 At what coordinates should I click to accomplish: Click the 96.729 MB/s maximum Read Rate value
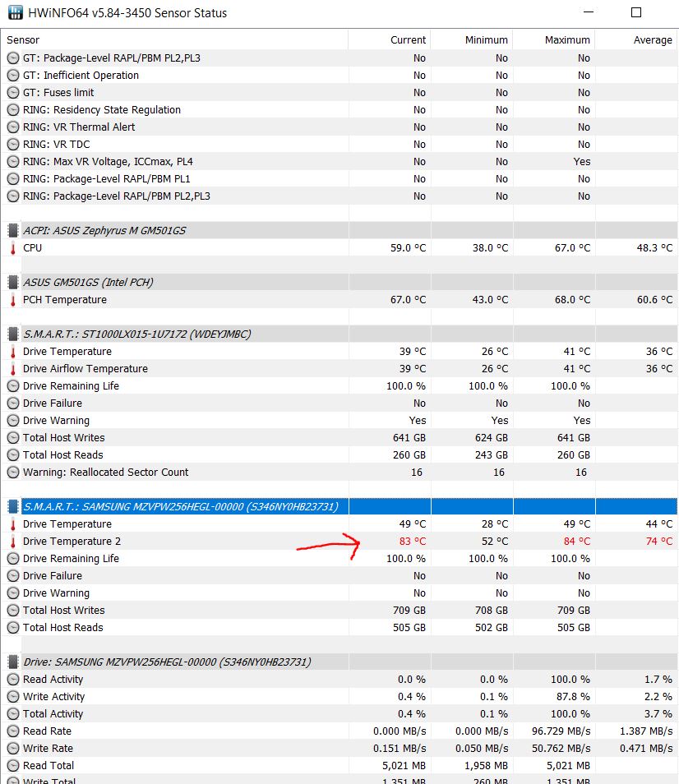point(561,731)
